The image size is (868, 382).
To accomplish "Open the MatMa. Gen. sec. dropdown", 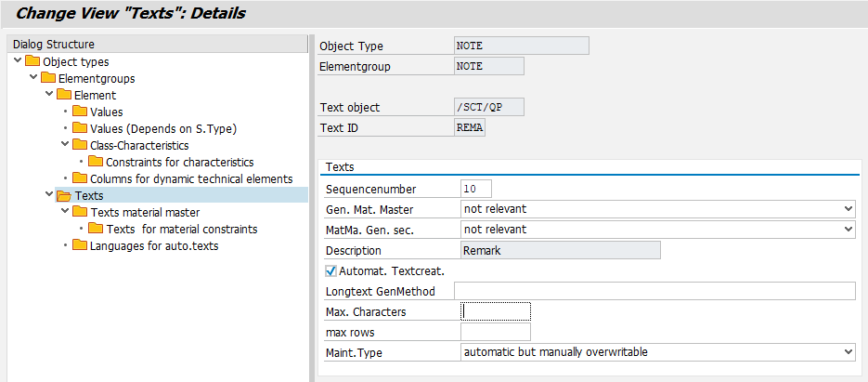I will tap(849, 230).
